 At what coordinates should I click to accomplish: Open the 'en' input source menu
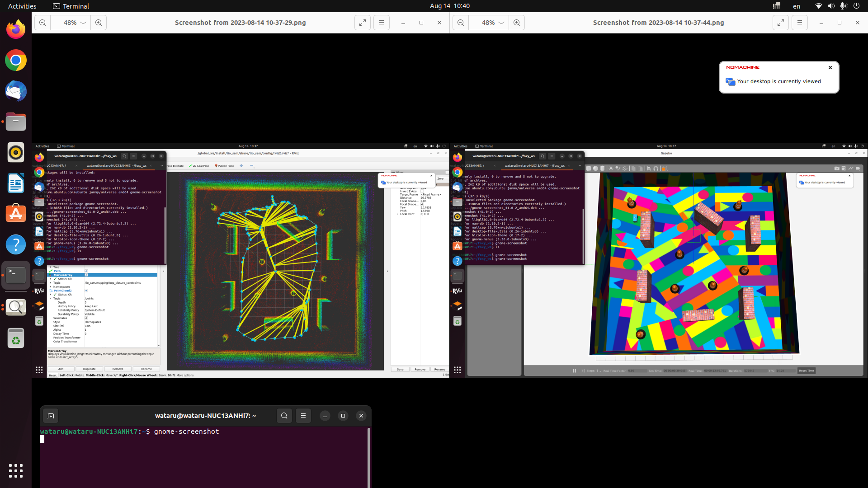[797, 6]
